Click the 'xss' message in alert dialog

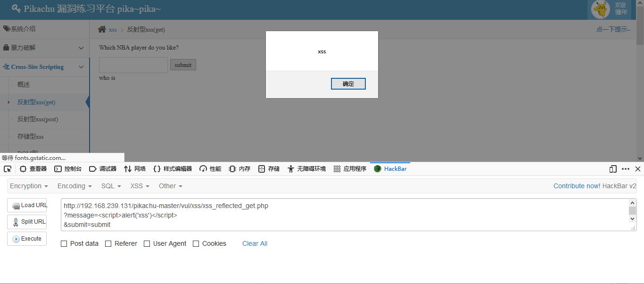coord(322,51)
